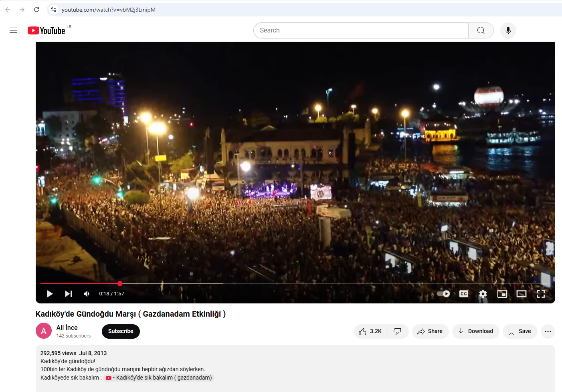The image size is (562, 392).
Task: Save video to a playlist
Action: [x=520, y=331]
